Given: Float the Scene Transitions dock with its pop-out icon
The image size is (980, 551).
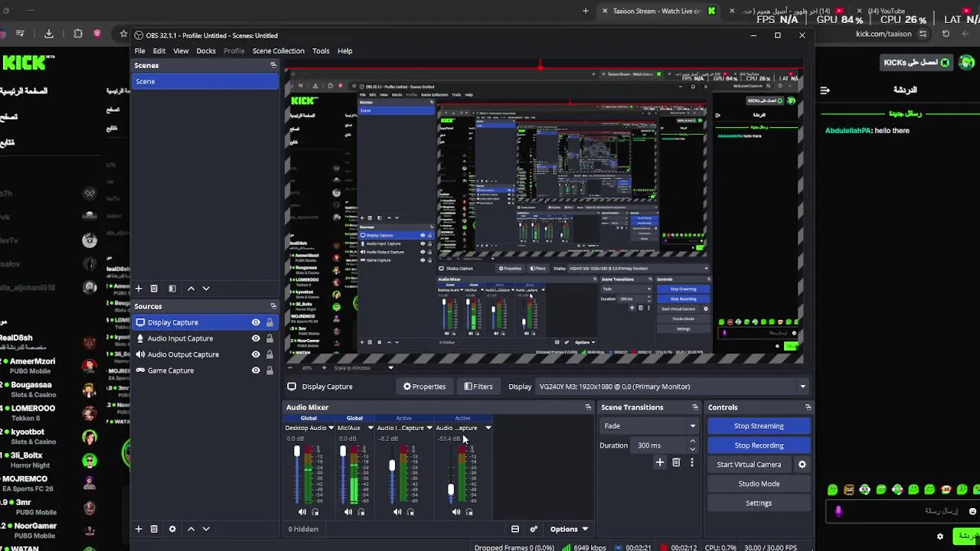Looking at the screenshot, I should [x=695, y=407].
